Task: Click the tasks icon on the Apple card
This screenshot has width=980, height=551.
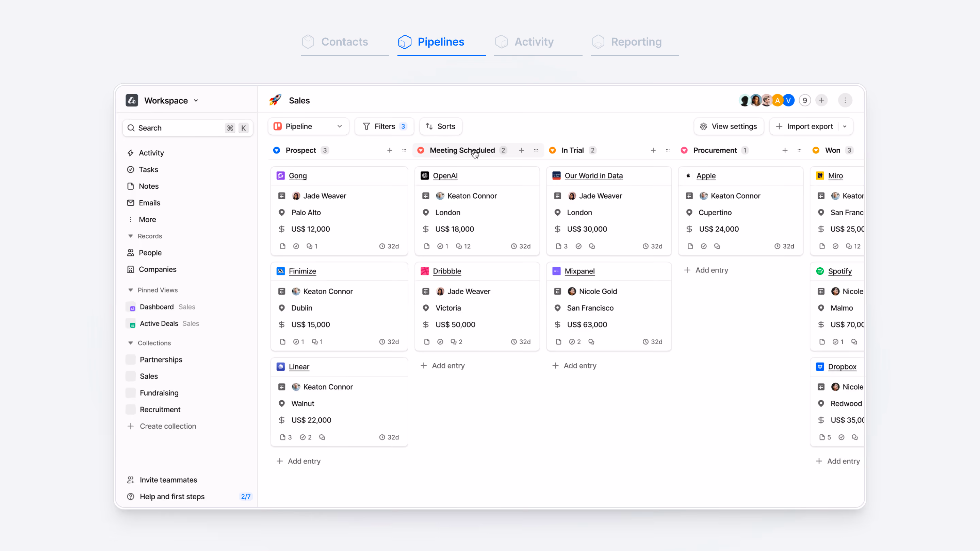Action: pyautogui.click(x=704, y=246)
